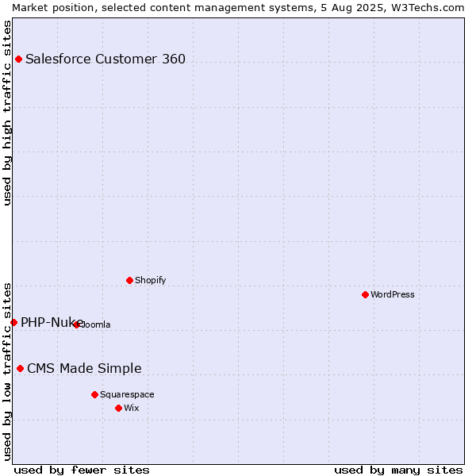
Task: Select the 'WordPress' label text
Action: [393, 294]
